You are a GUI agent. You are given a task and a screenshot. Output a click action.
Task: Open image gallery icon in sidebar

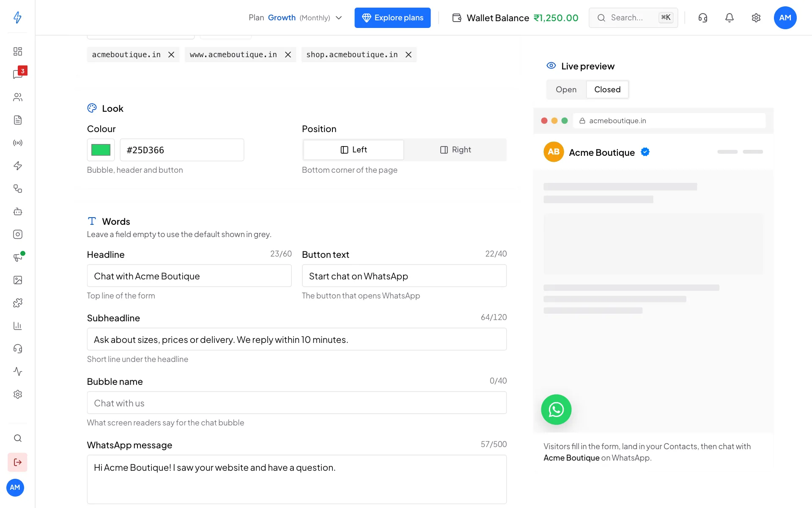coord(17,280)
